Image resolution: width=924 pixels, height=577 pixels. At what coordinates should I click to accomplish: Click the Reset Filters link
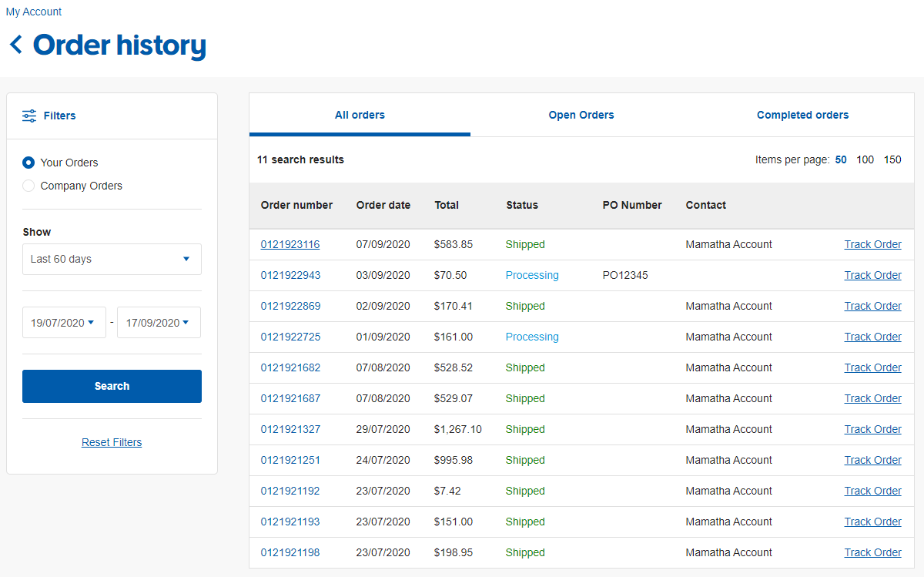click(112, 442)
